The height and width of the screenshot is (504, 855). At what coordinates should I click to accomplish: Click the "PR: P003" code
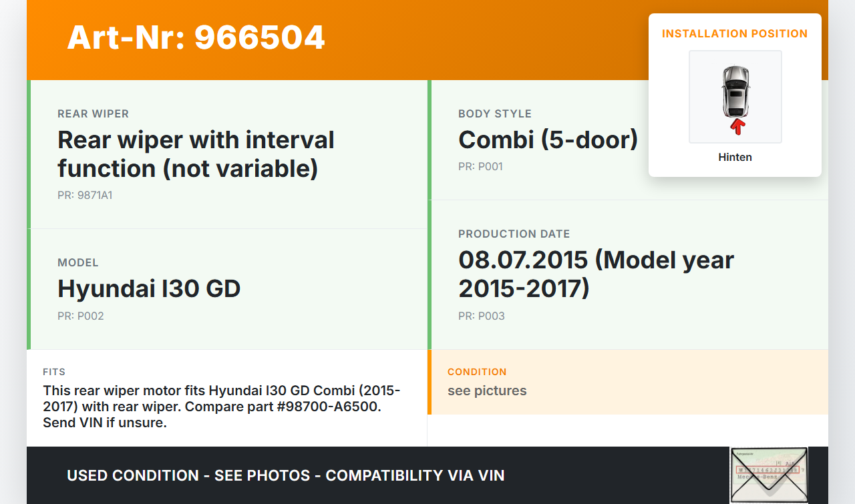pyautogui.click(x=482, y=316)
